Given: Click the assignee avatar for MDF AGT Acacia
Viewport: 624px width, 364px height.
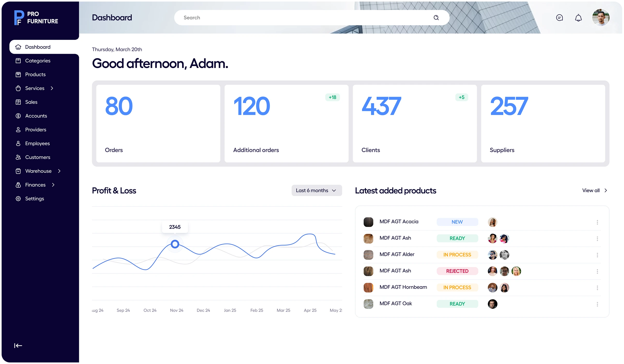Looking at the screenshot, I should coord(492,222).
